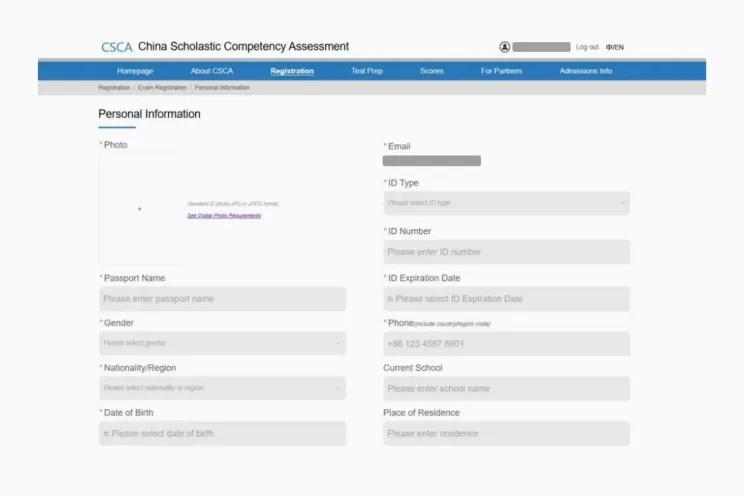This screenshot has height=496, width=744.
Task: Click the Photo field label
Action: point(113,145)
